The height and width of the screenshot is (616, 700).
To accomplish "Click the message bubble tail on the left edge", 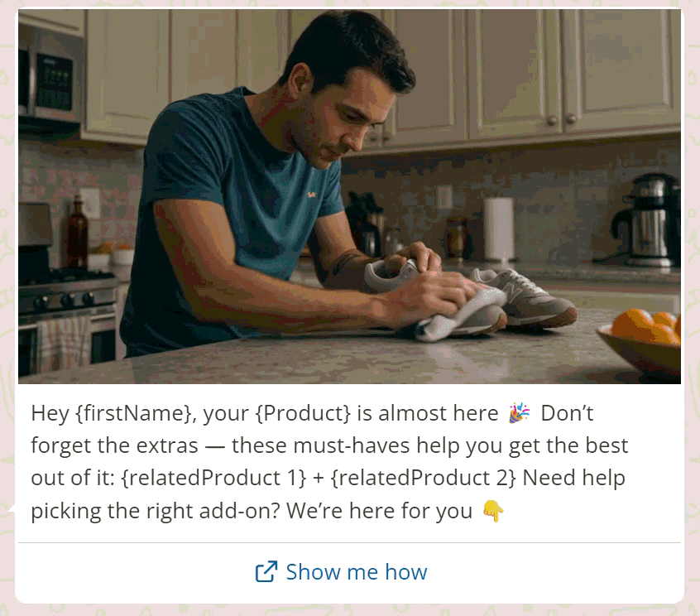I will [12, 509].
